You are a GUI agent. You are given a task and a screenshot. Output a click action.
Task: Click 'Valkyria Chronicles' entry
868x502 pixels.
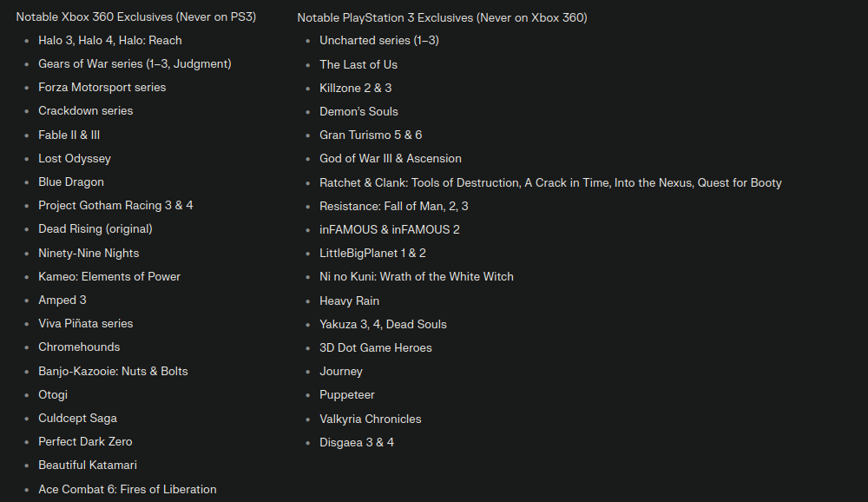(x=371, y=419)
